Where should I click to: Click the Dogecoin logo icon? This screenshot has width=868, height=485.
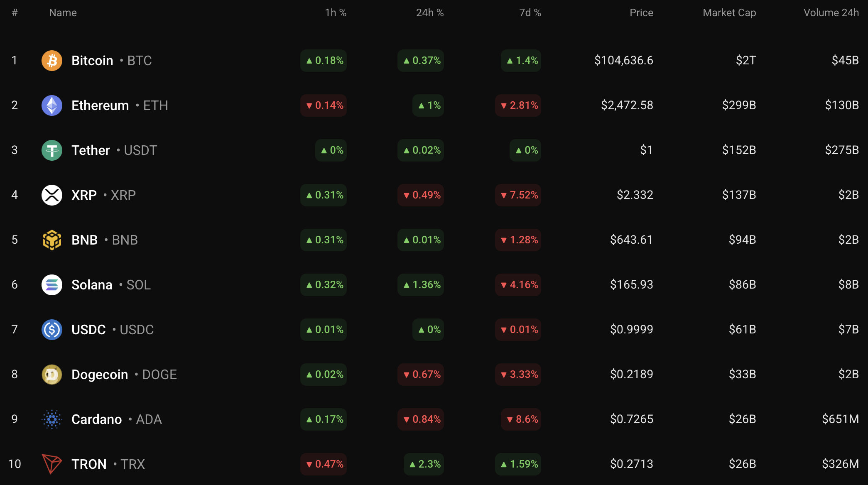(52, 375)
